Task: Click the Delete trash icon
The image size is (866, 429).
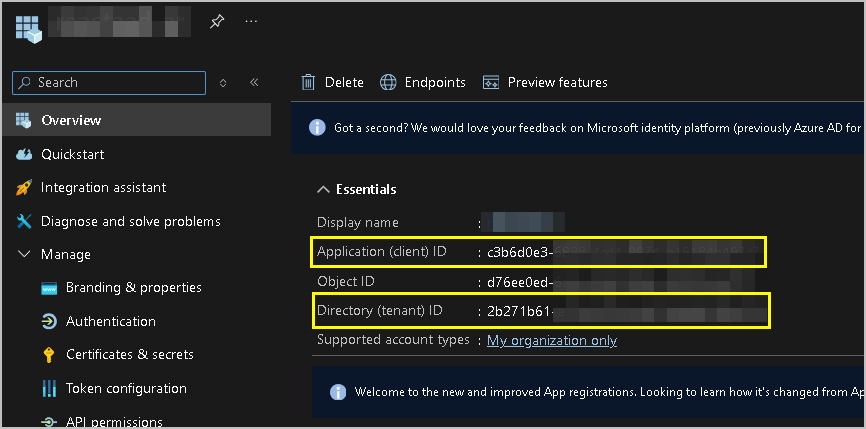Action: [x=309, y=82]
